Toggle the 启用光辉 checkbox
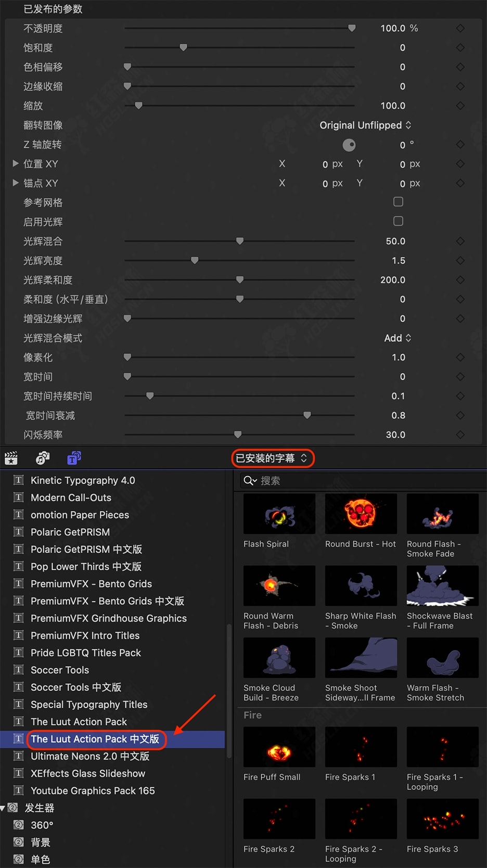The image size is (487, 868). [x=399, y=221]
